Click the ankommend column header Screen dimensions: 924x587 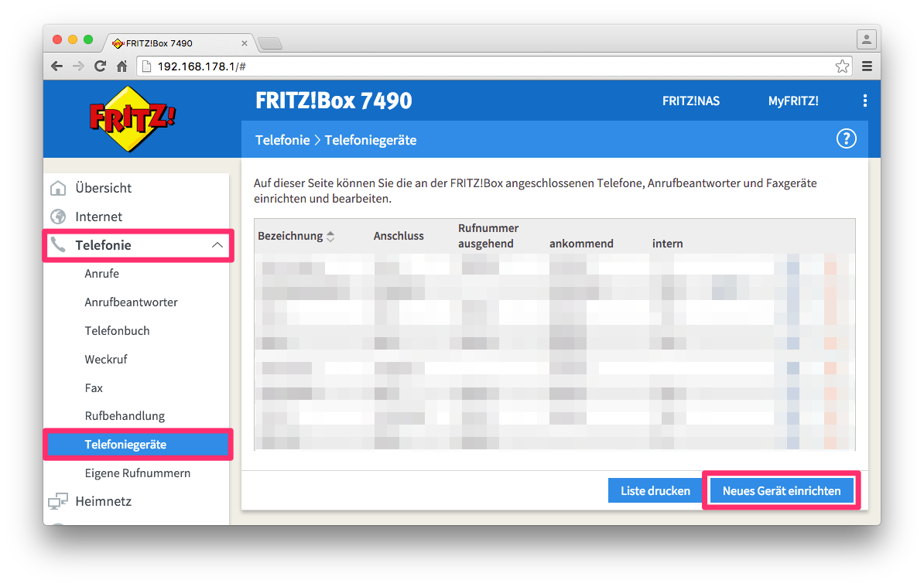(581, 244)
